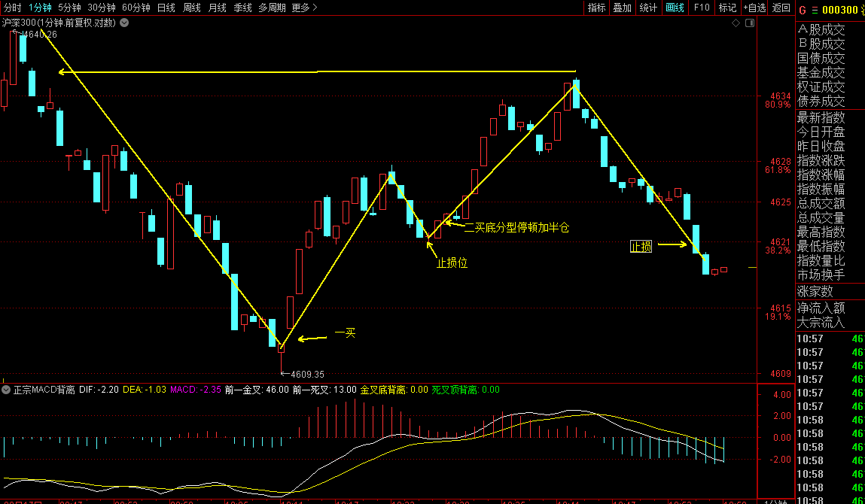This screenshot has height=504, width=865.
Task: Click the red G icon
Action: [803, 10]
